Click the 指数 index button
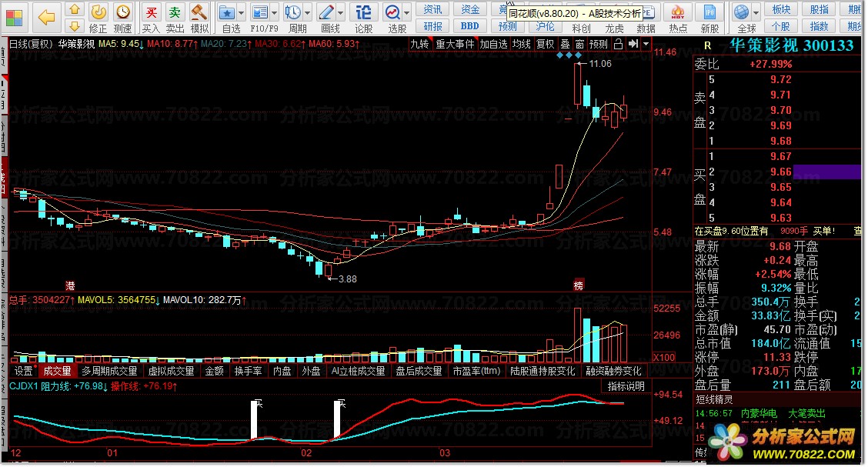868x467 pixels. pyautogui.click(x=820, y=26)
